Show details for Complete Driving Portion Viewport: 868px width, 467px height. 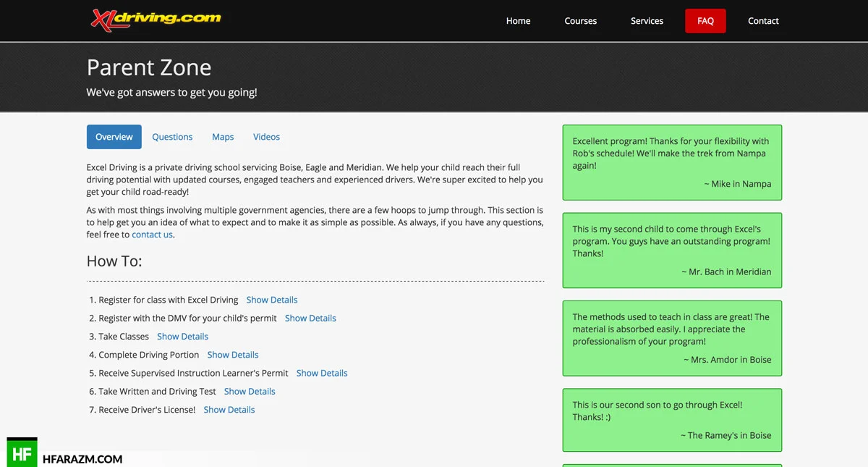(x=233, y=355)
